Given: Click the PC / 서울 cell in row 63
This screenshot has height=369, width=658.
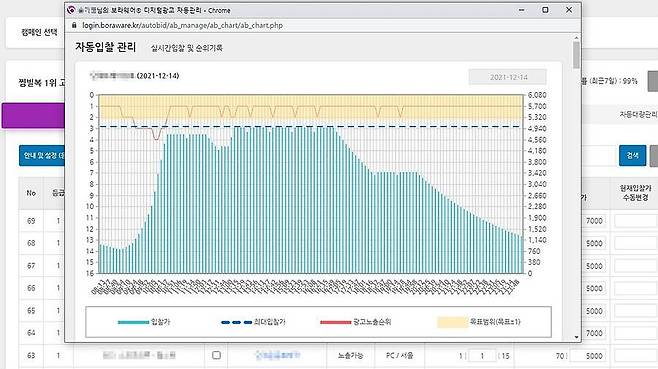Looking at the screenshot, I should coord(399,356).
